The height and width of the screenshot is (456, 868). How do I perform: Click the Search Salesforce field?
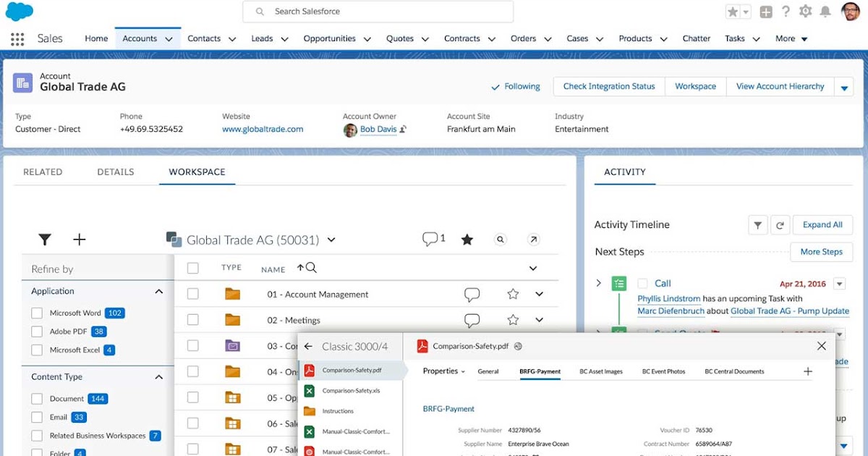coord(378,12)
